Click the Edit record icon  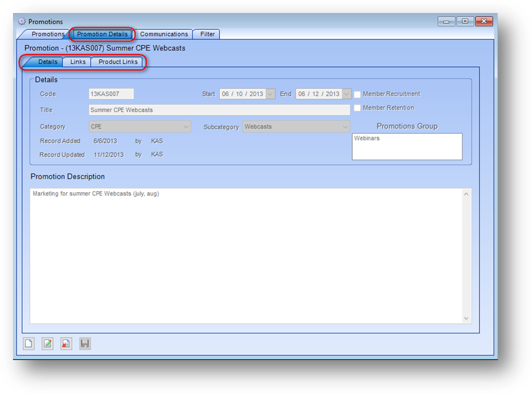click(x=48, y=344)
